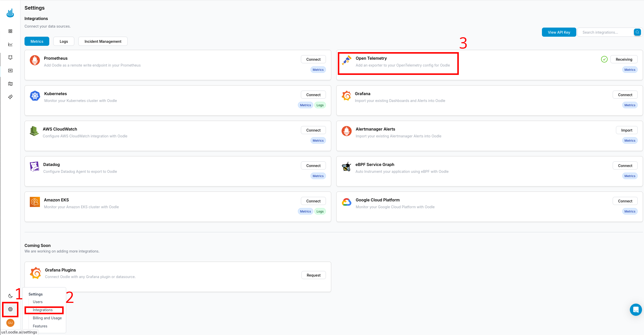Click Logs tag on Amazon EKS card
Screen dimensions: 644x335
point(320,211)
